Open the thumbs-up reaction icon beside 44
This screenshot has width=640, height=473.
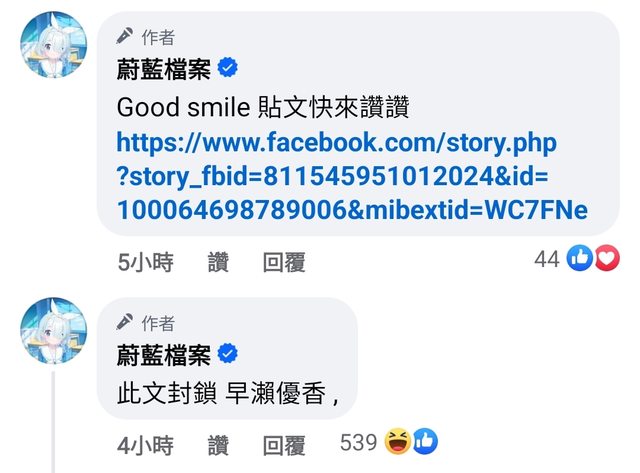click(x=579, y=258)
